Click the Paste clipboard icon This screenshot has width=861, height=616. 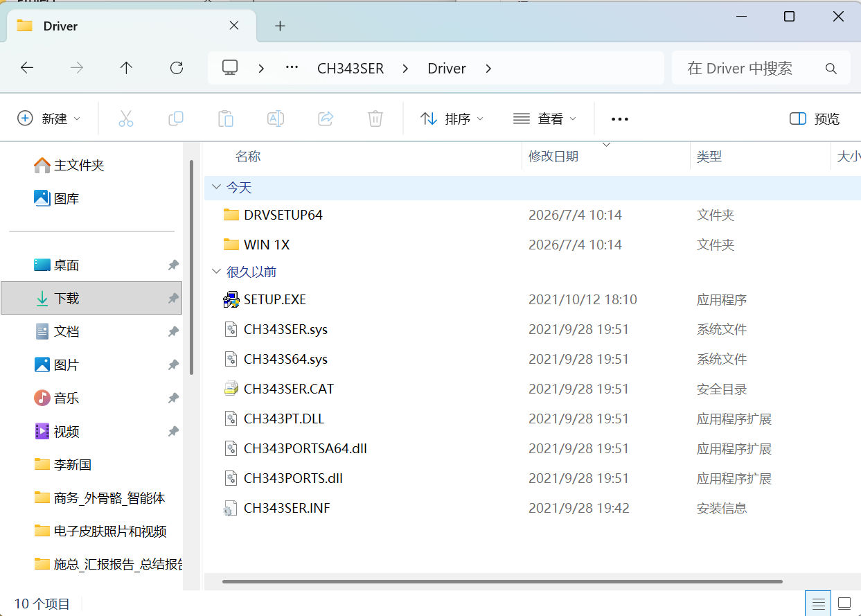(x=226, y=118)
